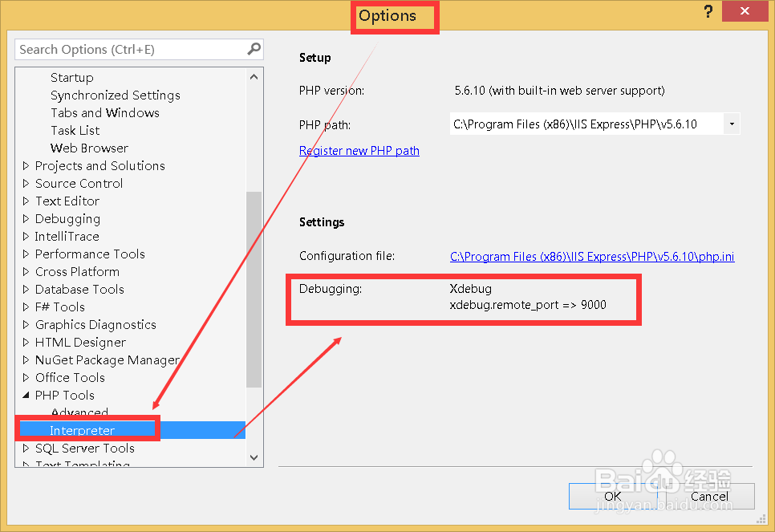775x532 pixels.
Task: Expand the F# Tools node
Action: [x=26, y=307]
